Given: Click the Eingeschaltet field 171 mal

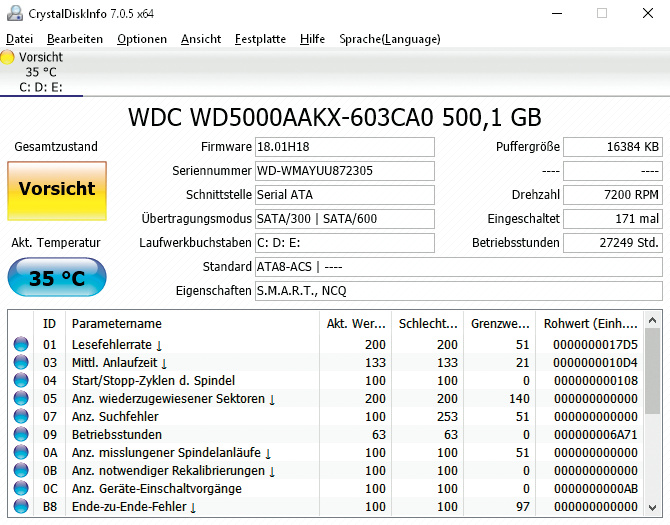Looking at the screenshot, I should [613, 219].
